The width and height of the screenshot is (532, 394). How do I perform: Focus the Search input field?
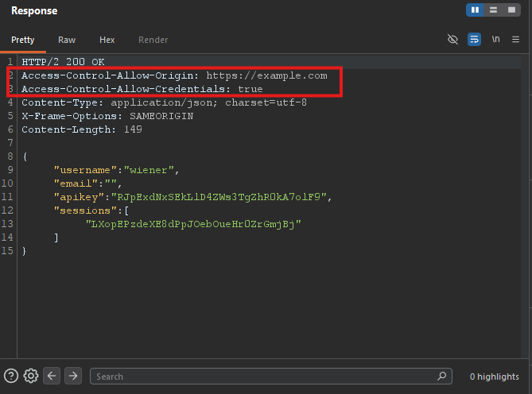(270, 376)
